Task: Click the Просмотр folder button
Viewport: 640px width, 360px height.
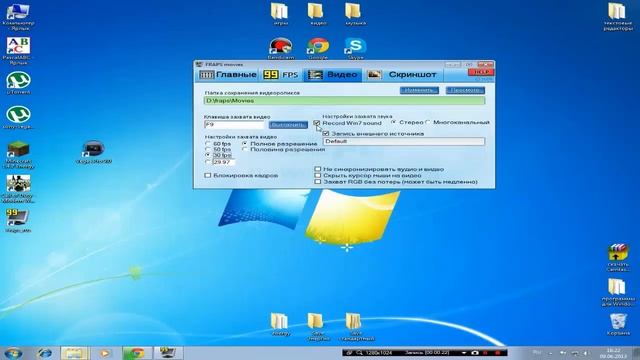Action: [465, 90]
